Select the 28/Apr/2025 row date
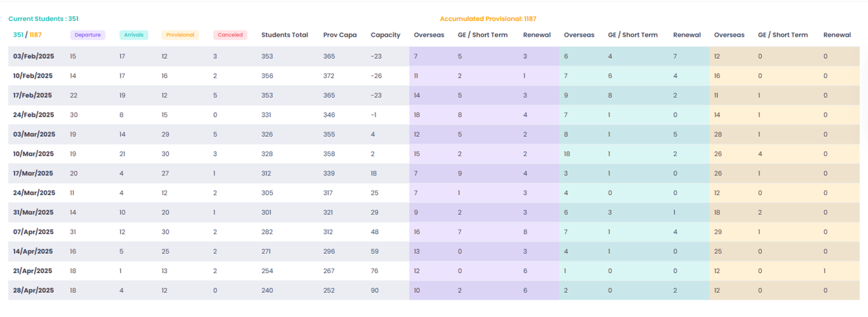This screenshot has width=868, height=317. (x=33, y=290)
